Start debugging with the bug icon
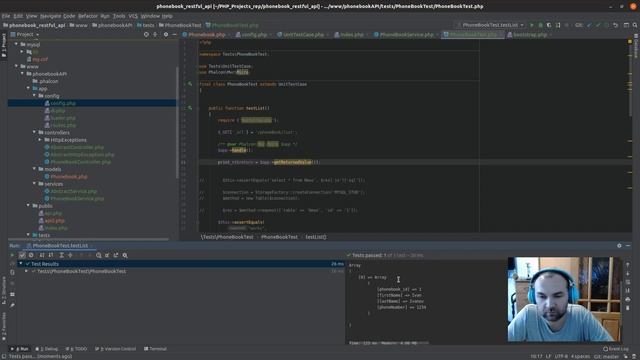 (540, 25)
